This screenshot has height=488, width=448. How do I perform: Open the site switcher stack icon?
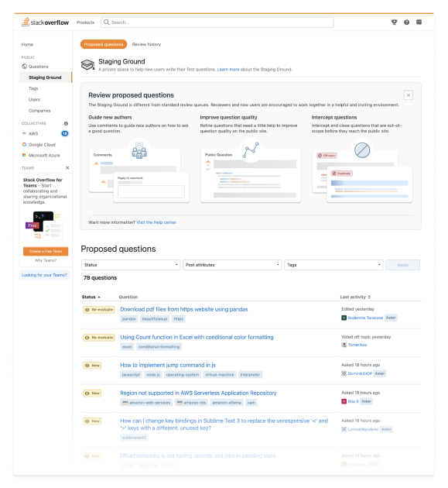click(419, 22)
